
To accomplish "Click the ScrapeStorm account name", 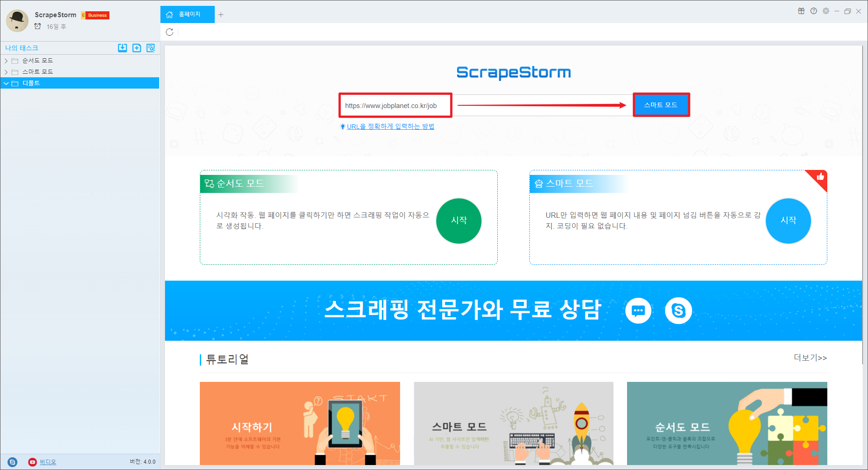I will click(56, 15).
